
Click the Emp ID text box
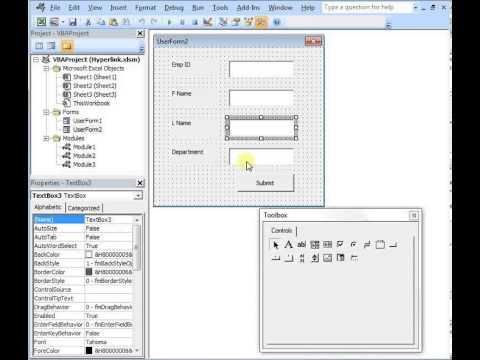[261, 69]
